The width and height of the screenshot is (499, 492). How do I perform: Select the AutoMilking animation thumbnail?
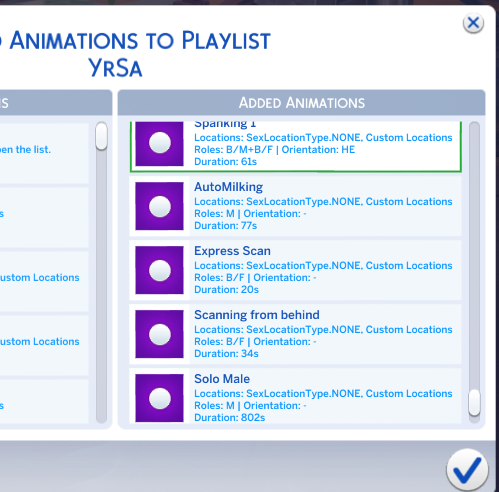coord(159,206)
